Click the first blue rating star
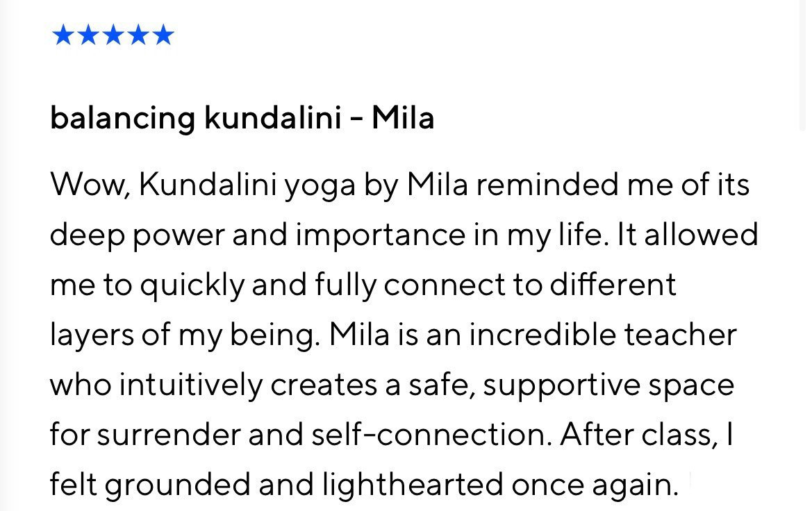Screen dimensions: 812x511 (63, 35)
